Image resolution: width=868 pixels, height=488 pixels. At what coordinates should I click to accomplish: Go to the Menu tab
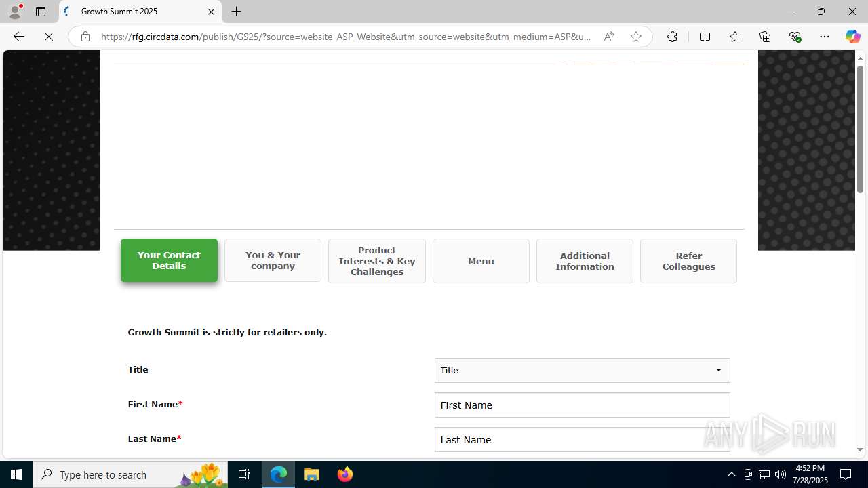pos(481,261)
